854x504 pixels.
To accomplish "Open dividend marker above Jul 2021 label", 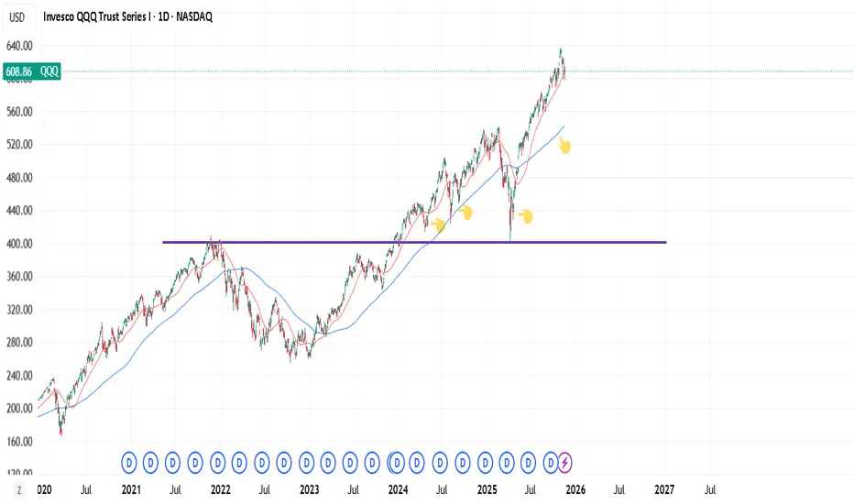I will pos(172,463).
